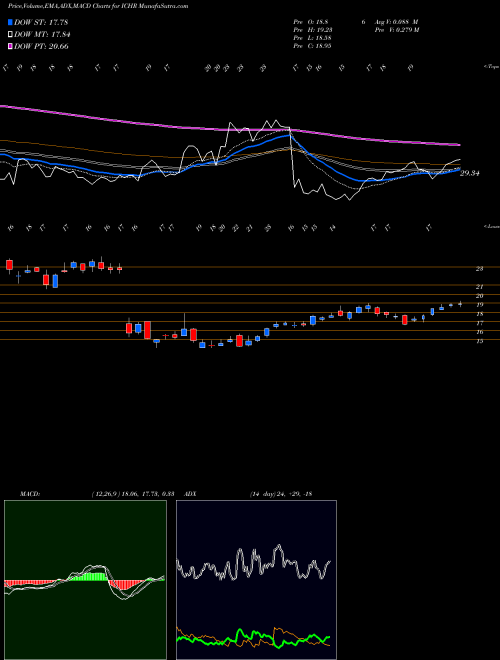Select the 'DOW PT: 20.66' legend label
The width and height of the screenshot is (500, 660).
pyautogui.click(x=41, y=46)
